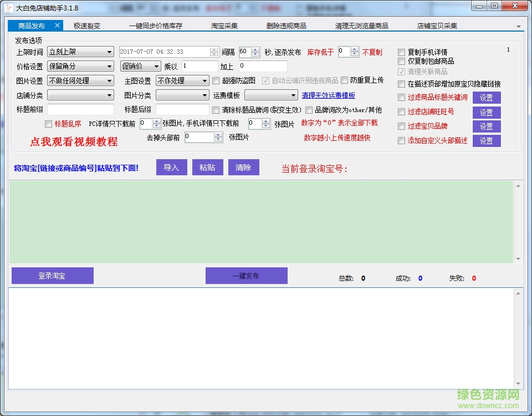
Task: Open the 价格设置 dropdown showing 保留角分
Action: pyautogui.click(x=109, y=66)
